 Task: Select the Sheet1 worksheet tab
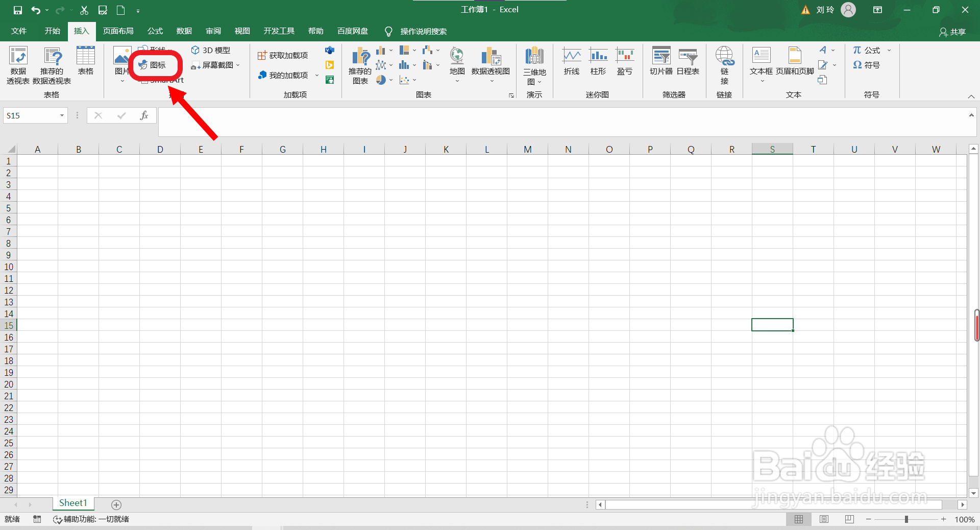[x=73, y=503]
